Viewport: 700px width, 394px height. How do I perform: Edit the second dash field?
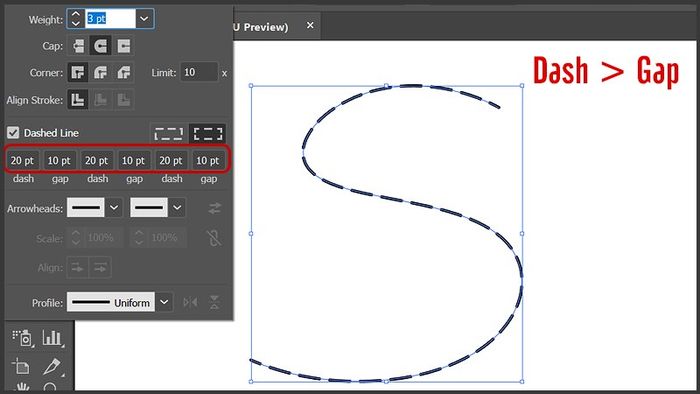96,161
